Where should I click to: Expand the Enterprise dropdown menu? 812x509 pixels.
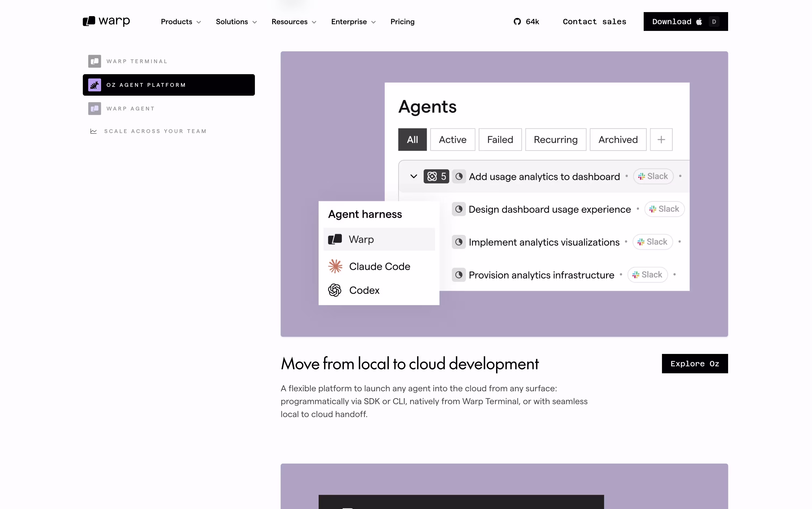[353, 21]
